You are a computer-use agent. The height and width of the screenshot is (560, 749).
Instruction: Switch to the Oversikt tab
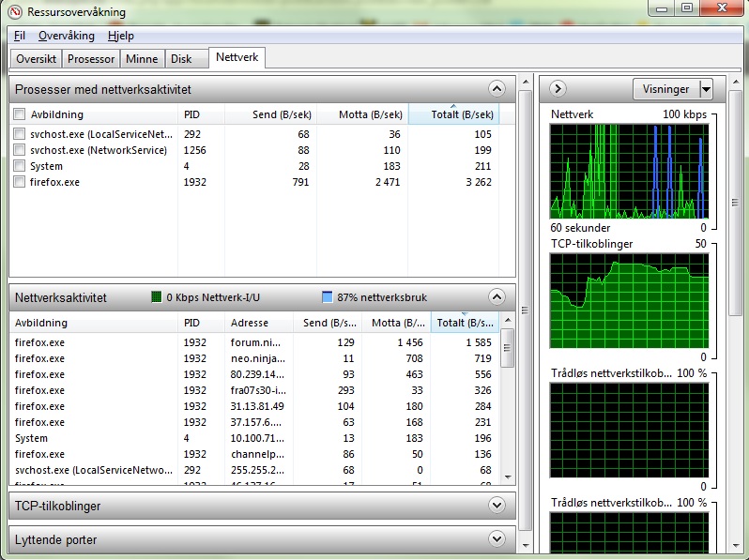(x=36, y=59)
